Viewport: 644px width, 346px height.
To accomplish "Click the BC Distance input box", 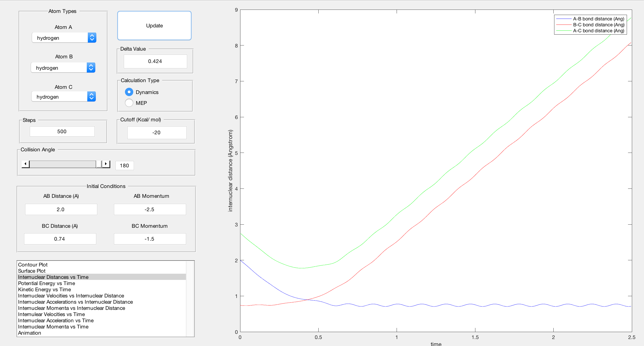I will [x=60, y=239].
